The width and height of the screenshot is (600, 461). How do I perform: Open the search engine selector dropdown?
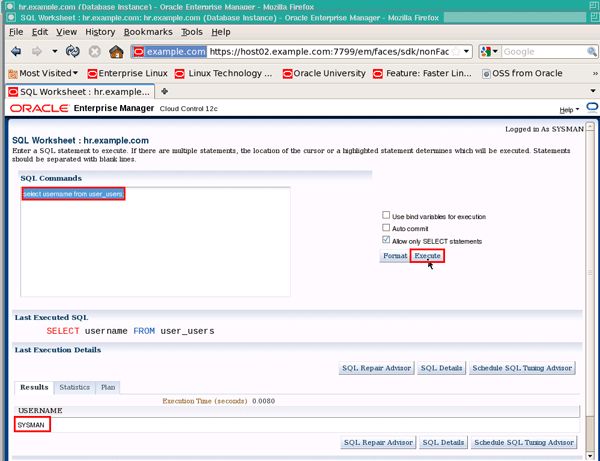click(x=490, y=51)
